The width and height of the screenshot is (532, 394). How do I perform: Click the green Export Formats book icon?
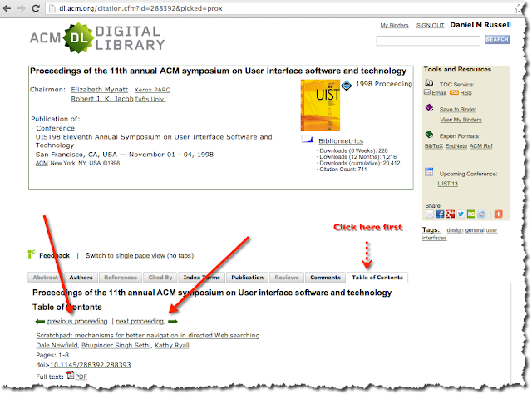(x=429, y=135)
